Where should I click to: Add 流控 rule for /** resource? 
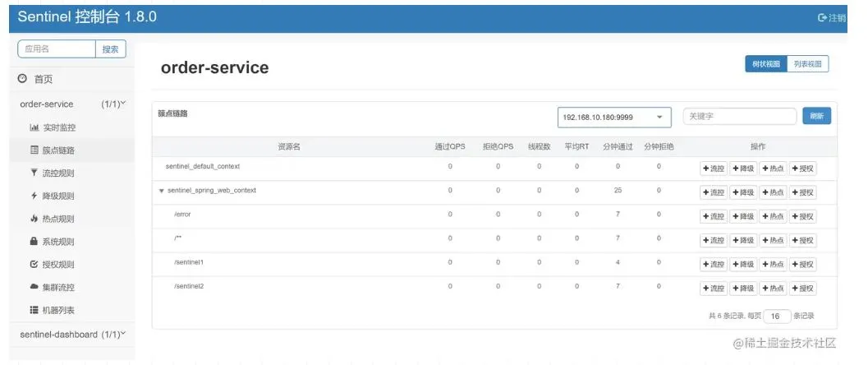714,240
